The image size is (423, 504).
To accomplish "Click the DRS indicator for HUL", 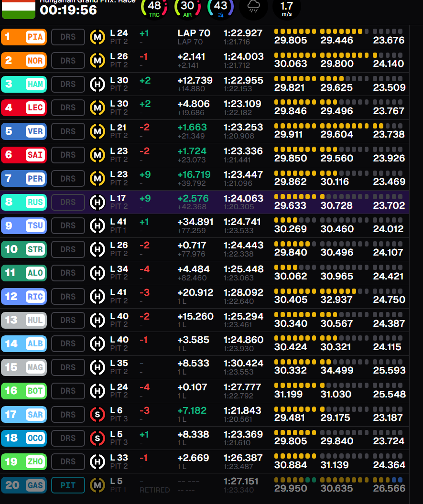I will click(x=68, y=320).
